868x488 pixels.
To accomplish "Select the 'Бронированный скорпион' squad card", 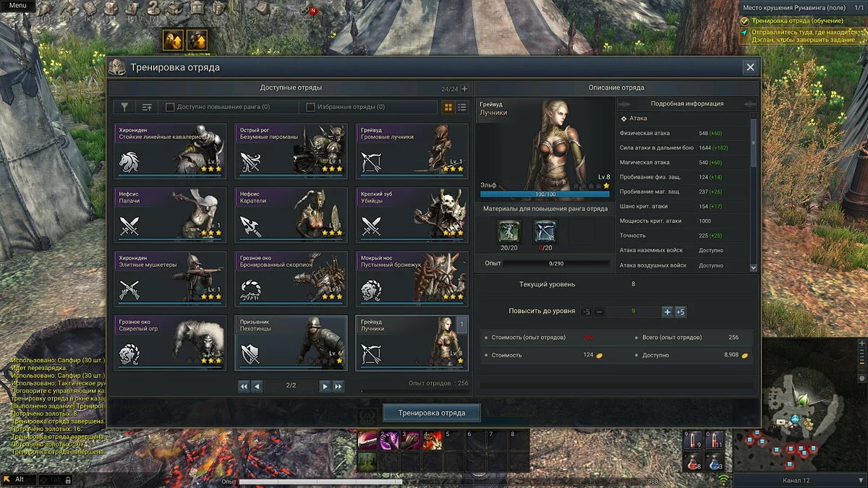I will (291, 278).
